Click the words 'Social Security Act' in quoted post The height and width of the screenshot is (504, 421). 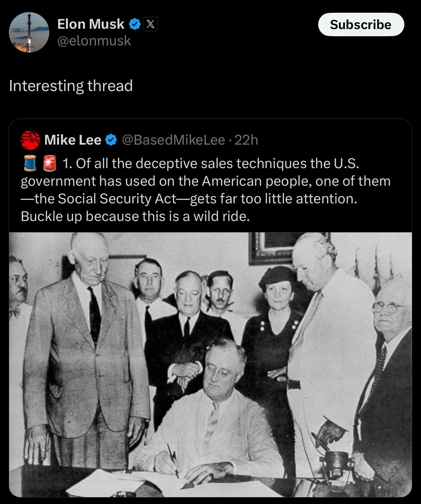point(117,198)
